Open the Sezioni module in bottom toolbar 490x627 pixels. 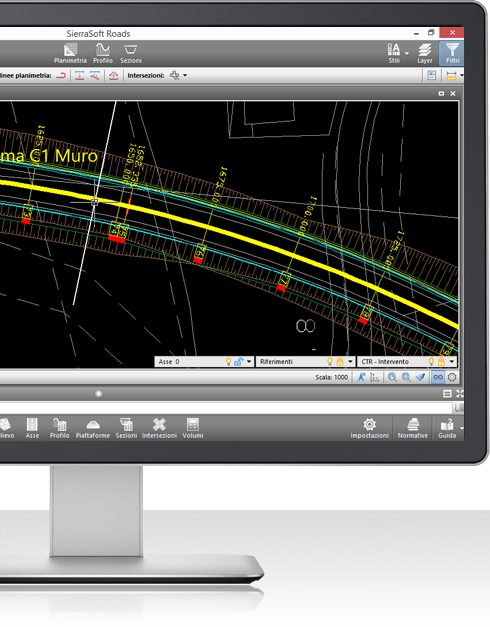point(126,428)
